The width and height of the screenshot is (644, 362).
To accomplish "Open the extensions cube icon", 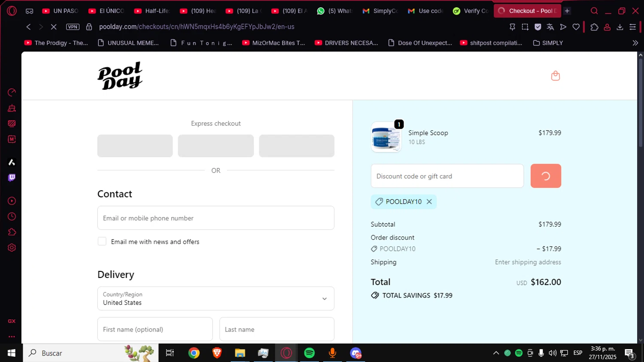I will coord(594,27).
